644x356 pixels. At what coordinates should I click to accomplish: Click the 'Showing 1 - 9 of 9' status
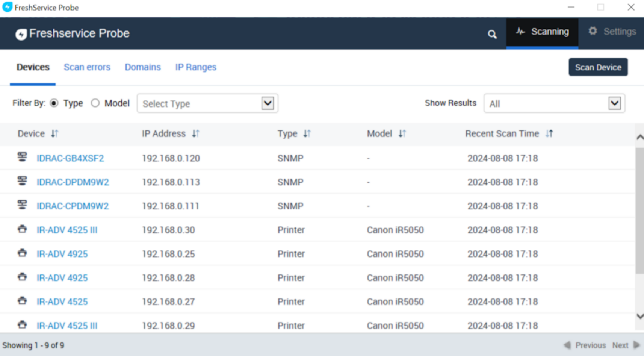coord(33,345)
